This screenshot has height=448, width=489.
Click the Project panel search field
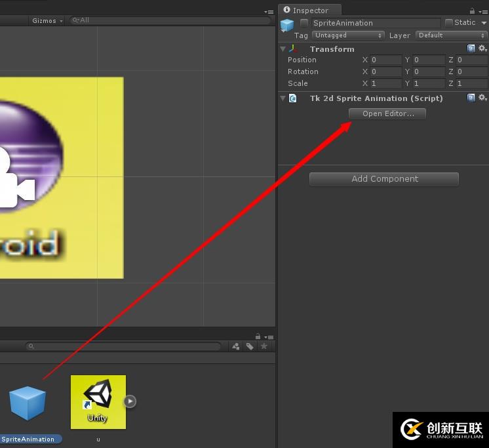[123, 346]
